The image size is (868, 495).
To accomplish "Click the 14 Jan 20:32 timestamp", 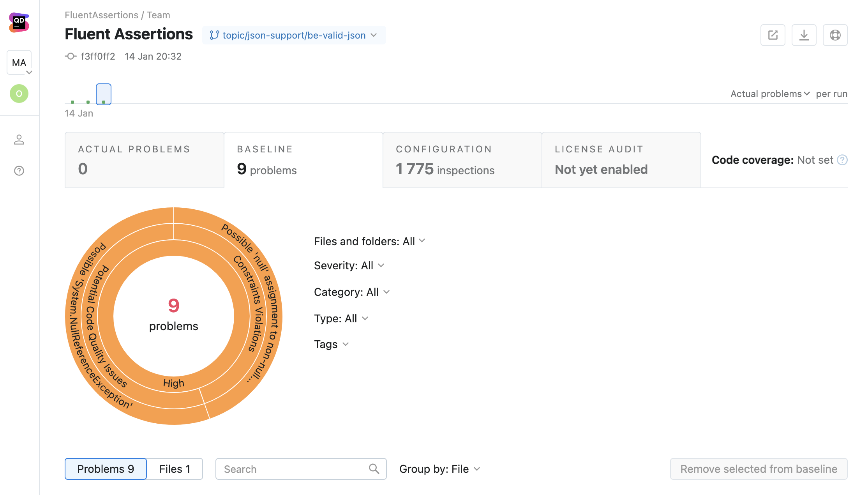I will 153,57.
